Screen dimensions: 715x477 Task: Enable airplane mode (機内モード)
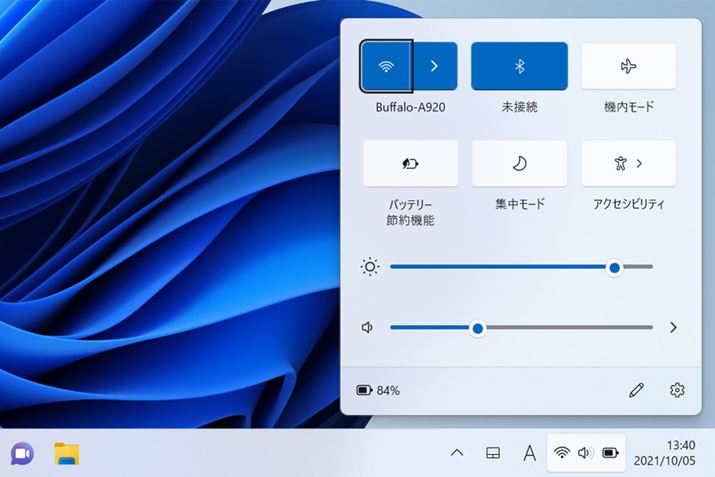(x=628, y=66)
